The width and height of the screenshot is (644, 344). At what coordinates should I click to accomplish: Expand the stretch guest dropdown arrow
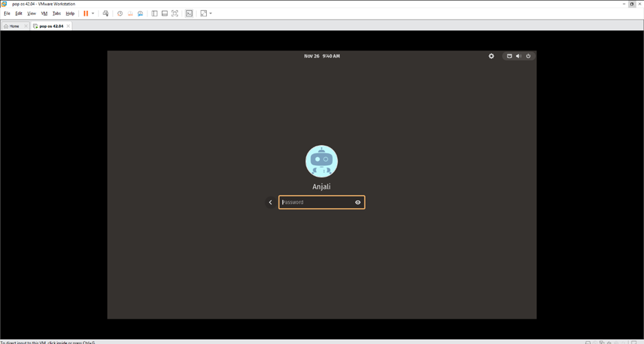tap(211, 14)
